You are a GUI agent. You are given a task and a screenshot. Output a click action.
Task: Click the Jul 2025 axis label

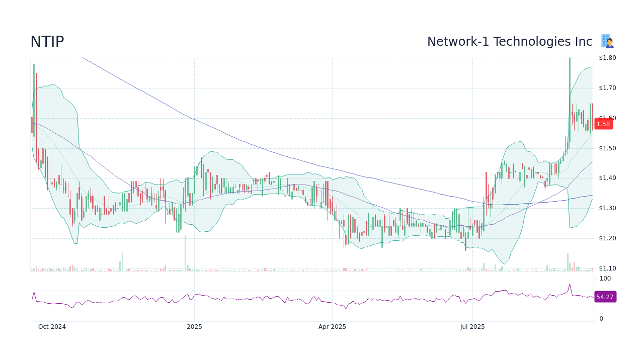tap(472, 326)
